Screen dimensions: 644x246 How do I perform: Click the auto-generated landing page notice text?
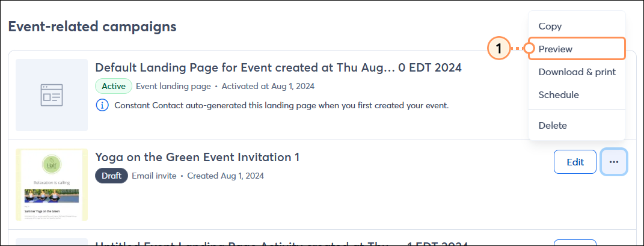282,105
